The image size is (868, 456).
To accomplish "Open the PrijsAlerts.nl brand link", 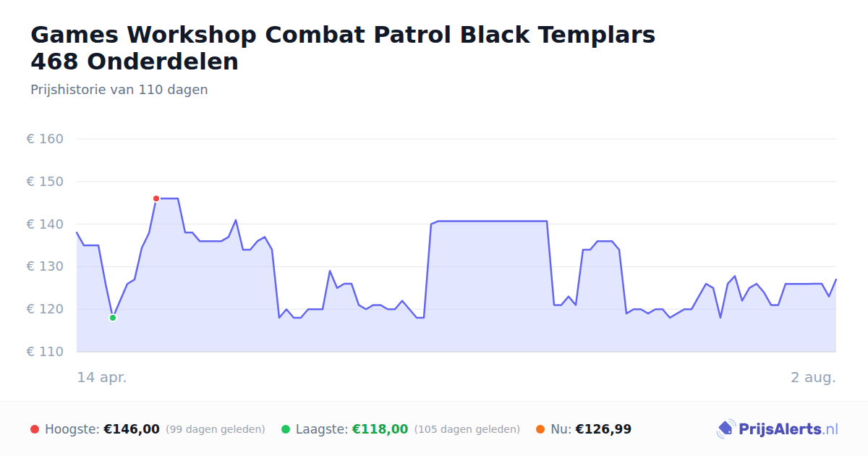I will pos(778,429).
